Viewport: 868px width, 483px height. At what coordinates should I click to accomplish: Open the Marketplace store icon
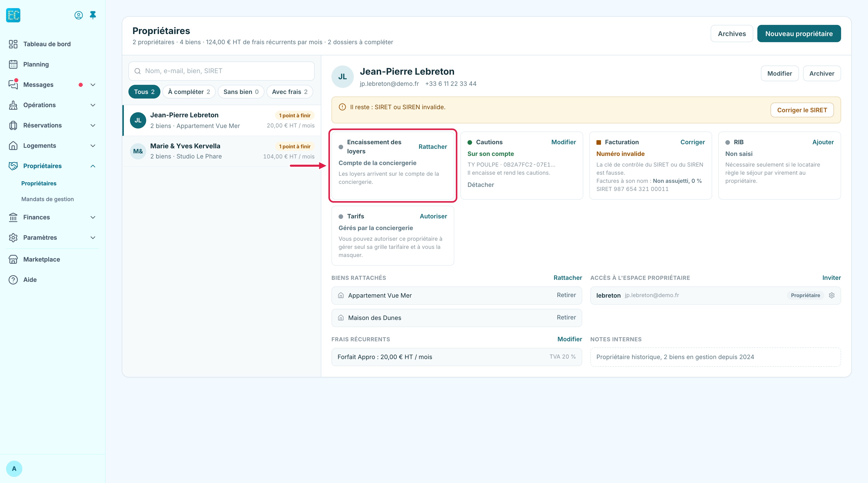[x=13, y=259]
